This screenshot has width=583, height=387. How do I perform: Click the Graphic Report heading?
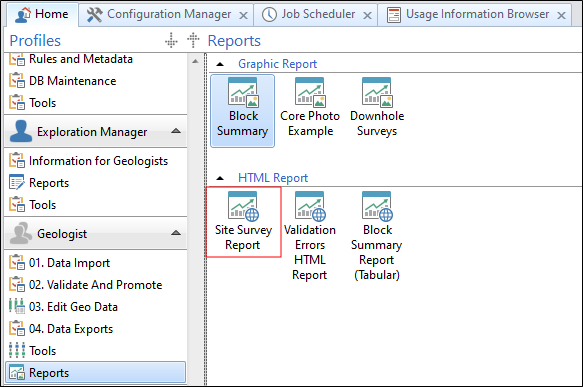(x=277, y=64)
